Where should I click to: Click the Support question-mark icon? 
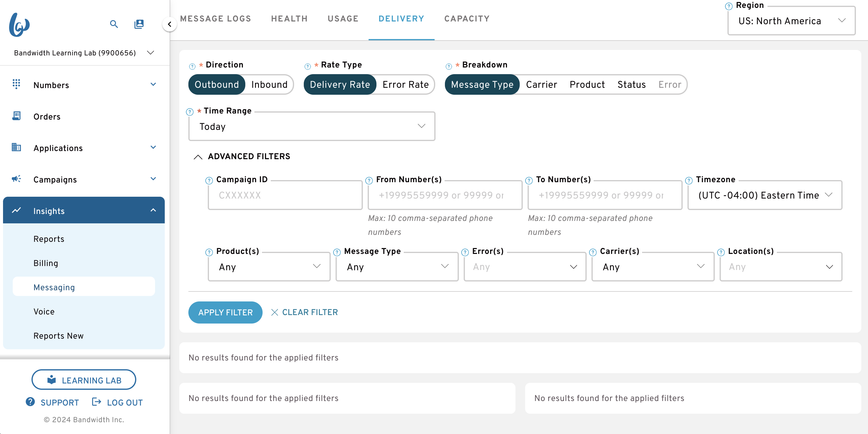[x=30, y=402]
